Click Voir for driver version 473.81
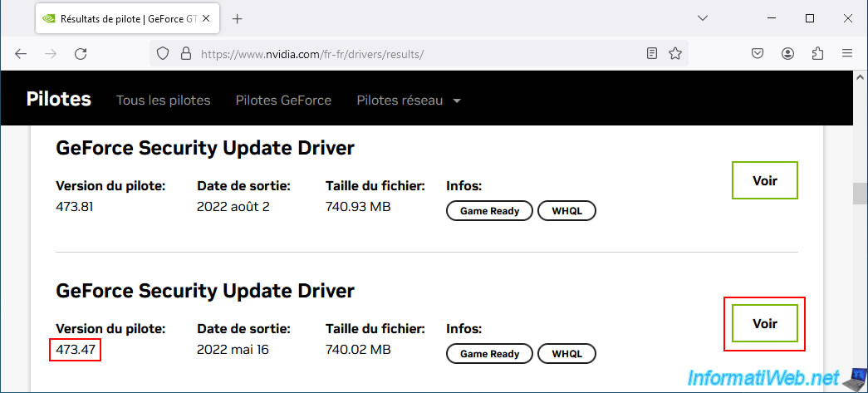 [x=764, y=180]
